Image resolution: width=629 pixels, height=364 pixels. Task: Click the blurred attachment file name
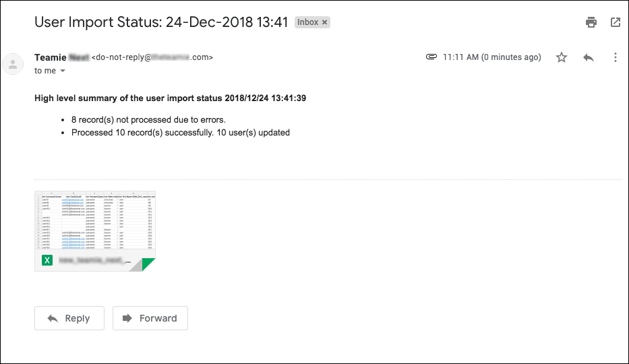pyautogui.click(x=94, y=261)
